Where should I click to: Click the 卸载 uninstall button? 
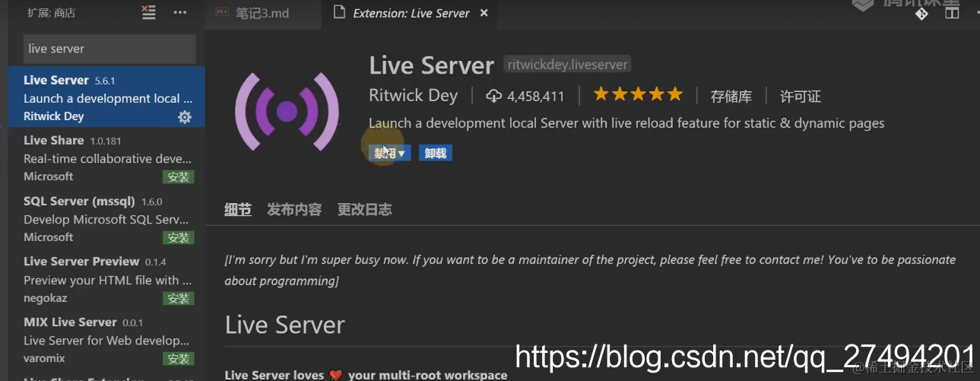[x=436, y=153]
